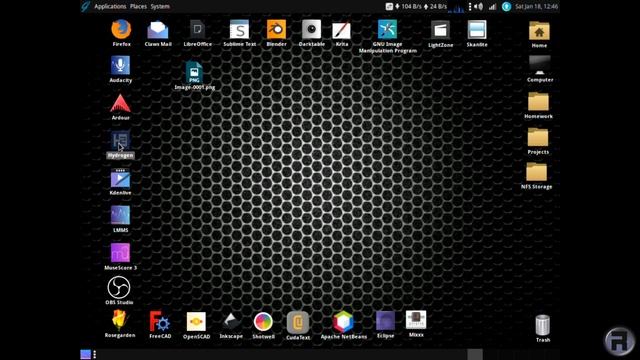Open the FreeCAD desktop icon
Viewport: 640px width, 360px height.
click(160, 322)
